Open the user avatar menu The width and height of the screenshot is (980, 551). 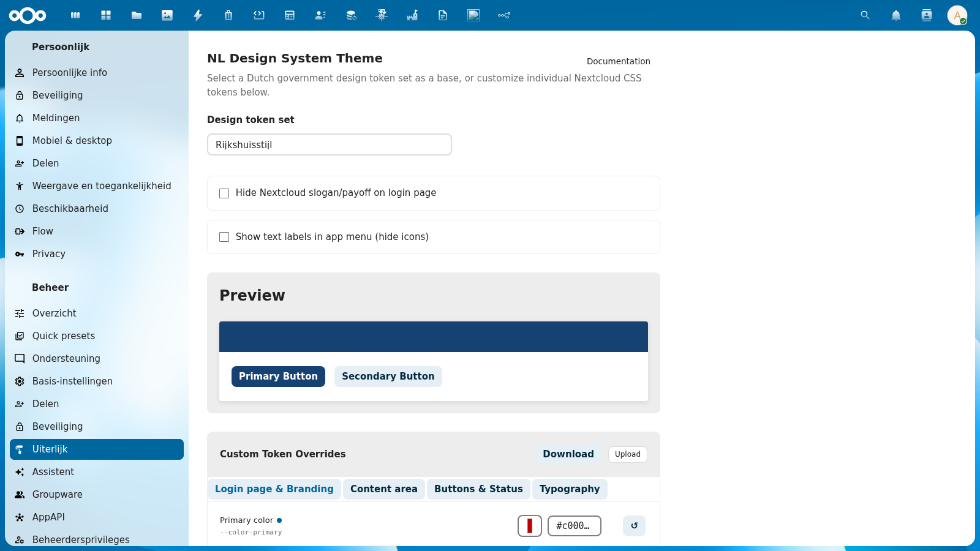pos(957,15)
